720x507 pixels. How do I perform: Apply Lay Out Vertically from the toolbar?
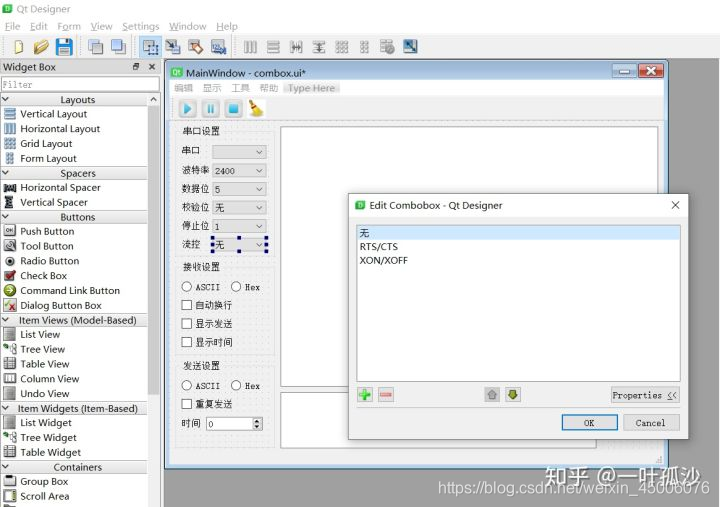273,47
